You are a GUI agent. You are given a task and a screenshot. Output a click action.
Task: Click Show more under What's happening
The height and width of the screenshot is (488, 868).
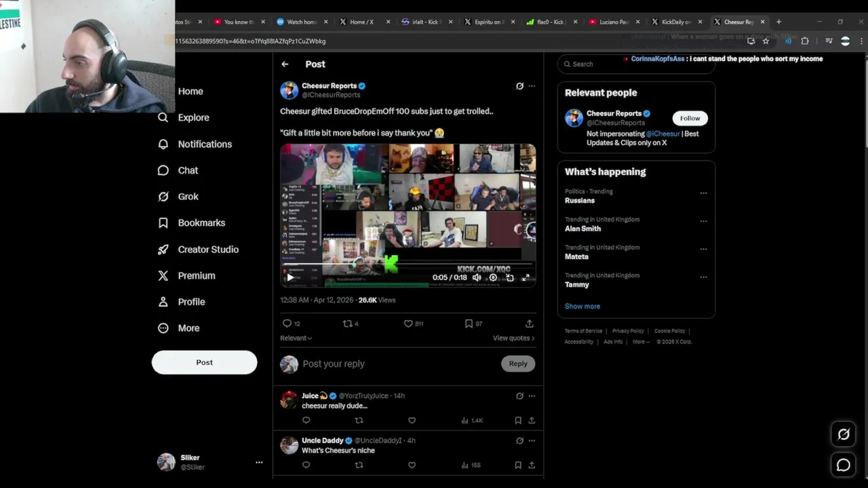click(x=583, y=306)
